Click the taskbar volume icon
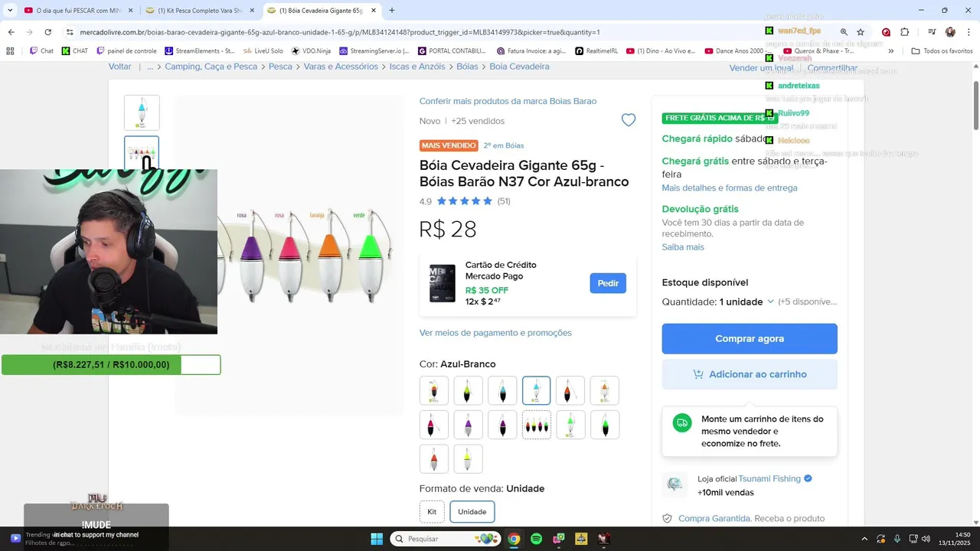The width and height of the screenshot is (980, 551). pos(926,539)
